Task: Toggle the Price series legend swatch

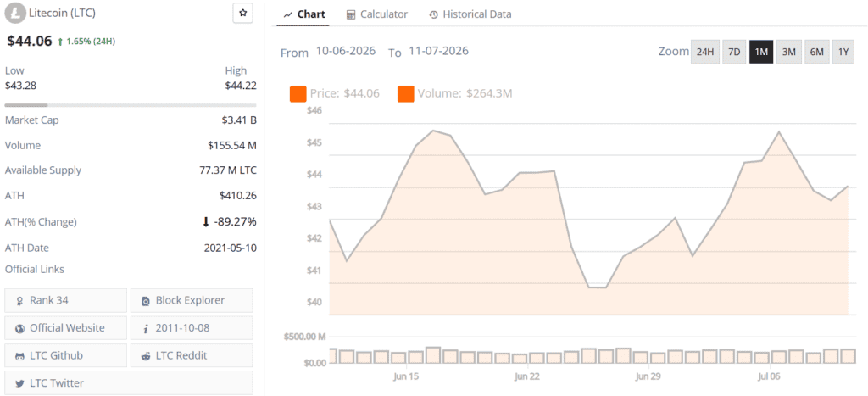Action: click(x=298, y=93)
